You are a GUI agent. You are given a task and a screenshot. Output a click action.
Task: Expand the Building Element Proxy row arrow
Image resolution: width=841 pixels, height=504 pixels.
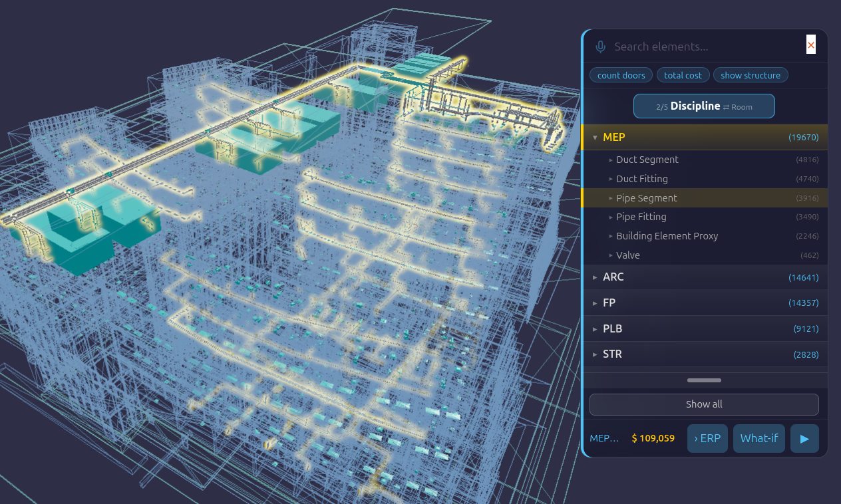[x=611, y=236]
